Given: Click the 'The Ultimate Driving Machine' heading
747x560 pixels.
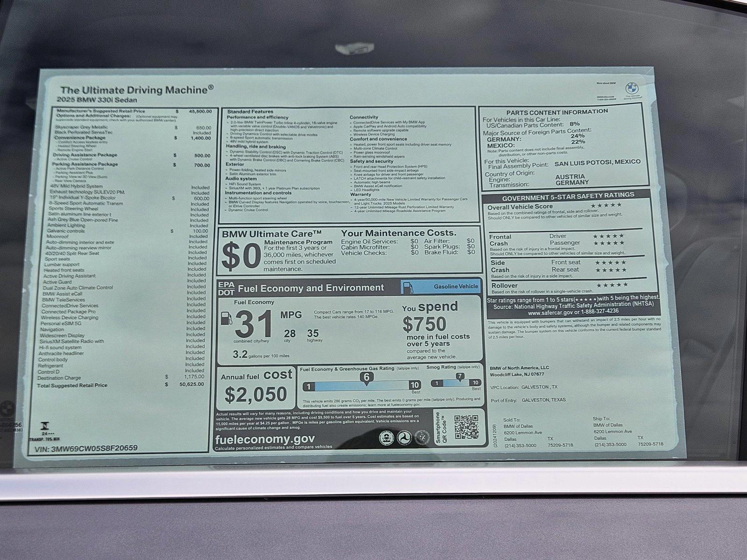Looking at the screenshot, I should pyautogui.click(x=137, y=90).
